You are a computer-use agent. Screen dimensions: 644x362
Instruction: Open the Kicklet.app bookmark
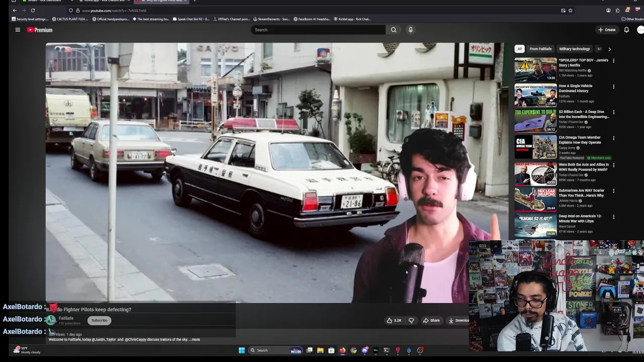352,19
